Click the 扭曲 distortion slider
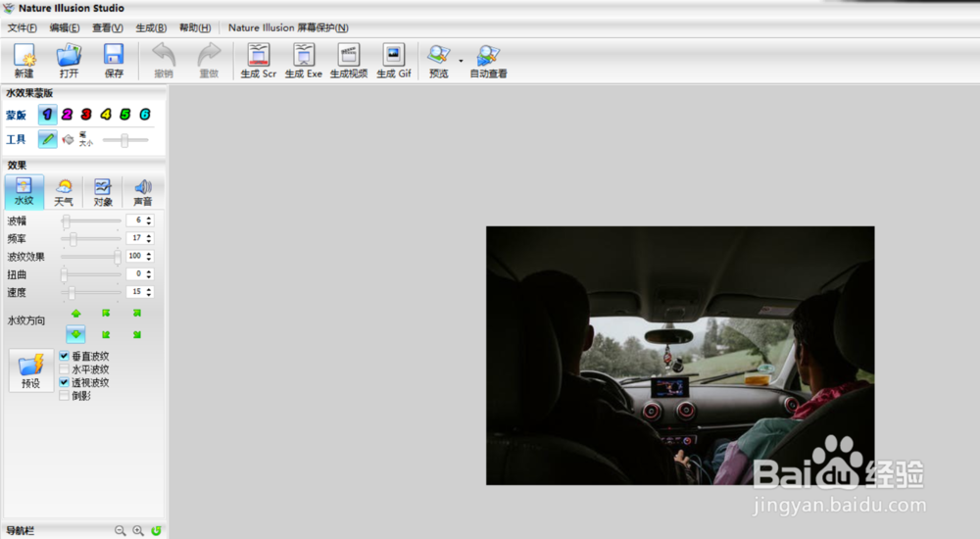This screenshot has width=980, height=539. [90, 274]
